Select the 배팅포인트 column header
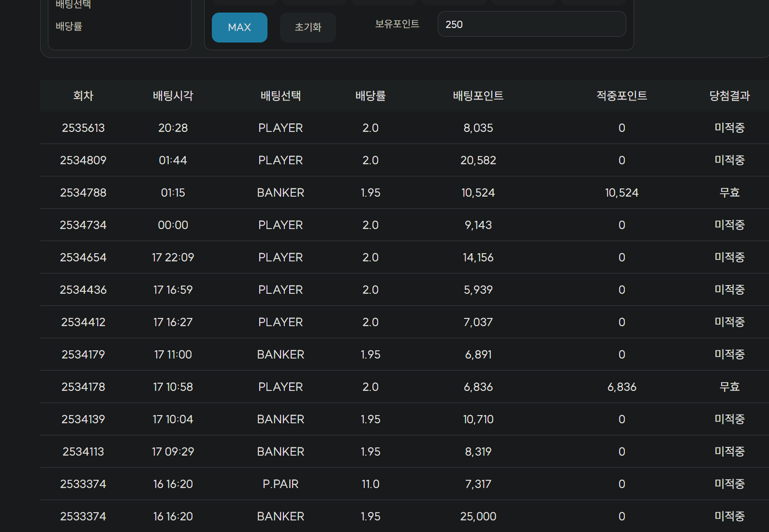This screenshot has width=769, height=532. 478,96
